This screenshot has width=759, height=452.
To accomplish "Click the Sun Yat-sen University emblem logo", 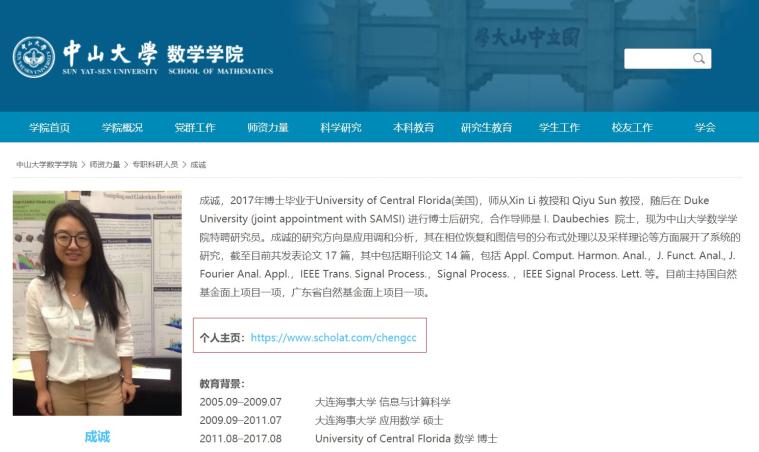I will click(34, 57).
